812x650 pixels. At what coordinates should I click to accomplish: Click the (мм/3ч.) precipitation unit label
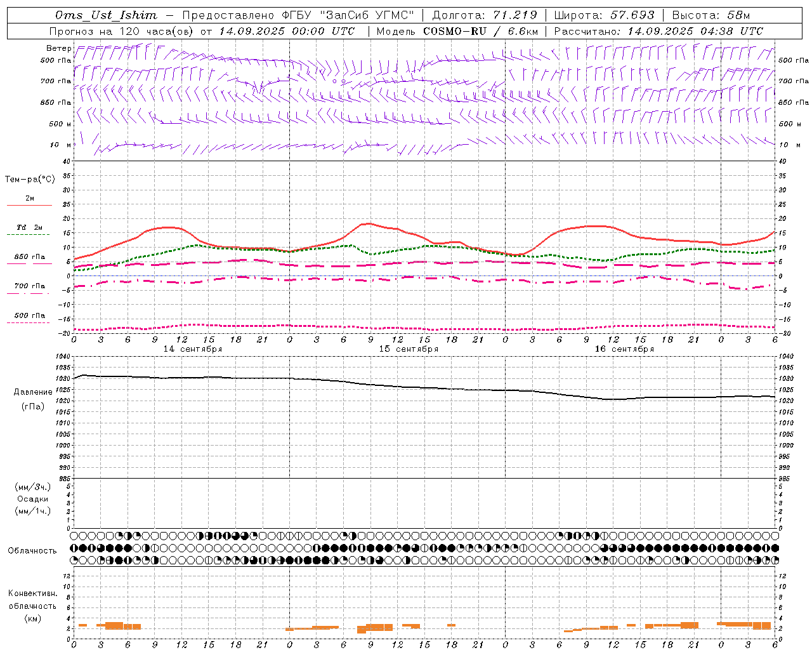point(33,487)
